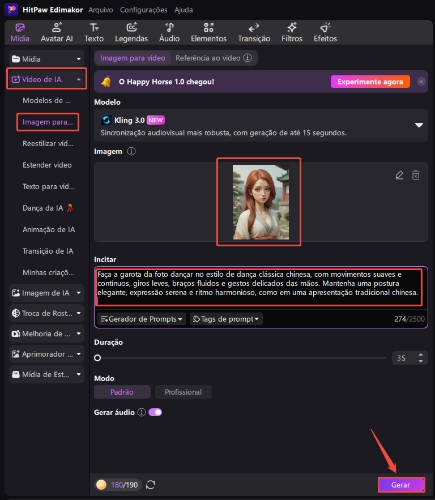This screenshot has height=500, width=435.
Task: Open the Legendas captions tool
Action: pyautogui.click(x=131, y=33)
